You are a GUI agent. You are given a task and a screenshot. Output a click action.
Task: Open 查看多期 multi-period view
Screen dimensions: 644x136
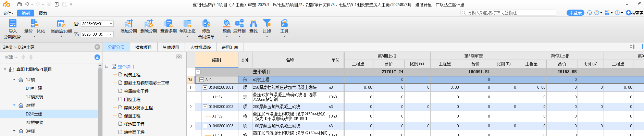(x=169, y=26)
